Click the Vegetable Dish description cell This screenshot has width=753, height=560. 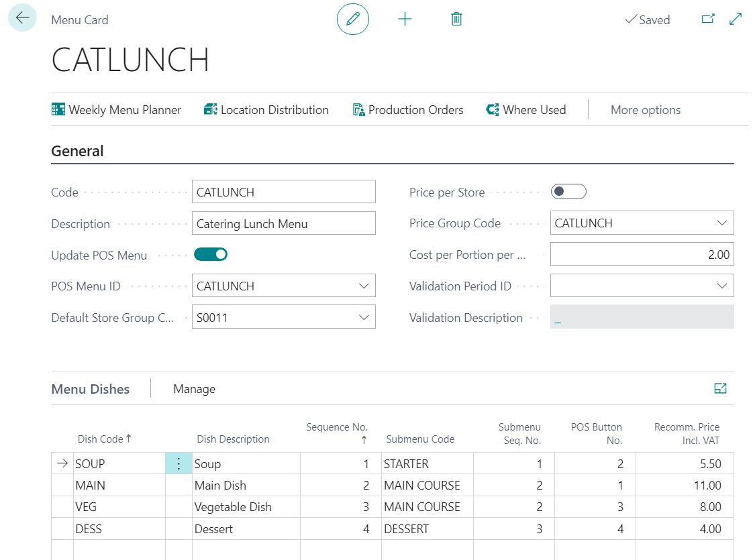point(246,507)
